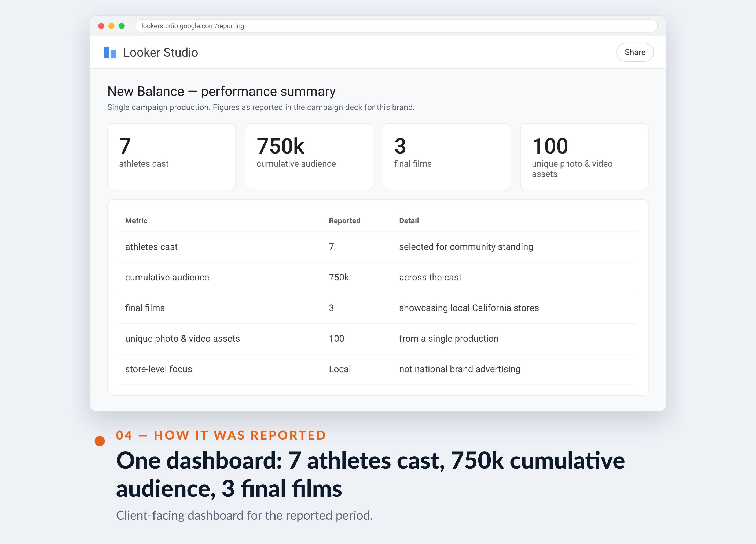Click the lookerstudio.google.com/reporting address bar

(396, 26)
